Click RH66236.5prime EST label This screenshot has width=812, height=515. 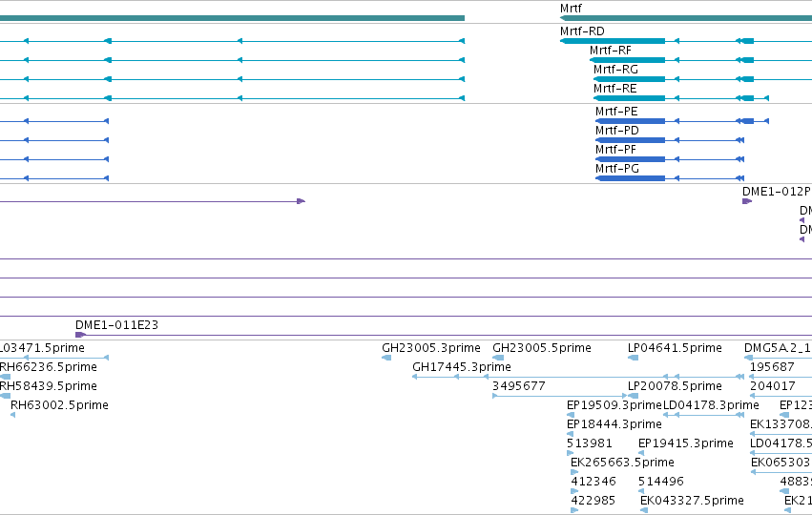pyautogui.click(x=48, y=367)
